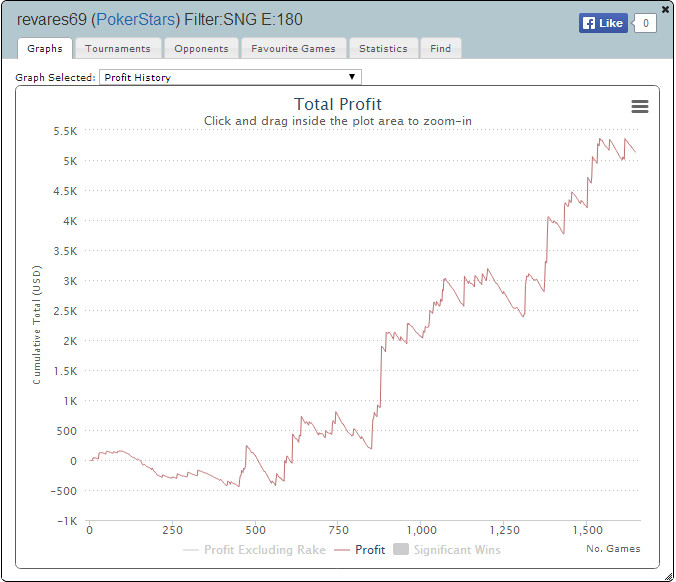The width and height of the screenshot is (676, 582).
Task: View the Statistics tab
Action: [383, 48]
